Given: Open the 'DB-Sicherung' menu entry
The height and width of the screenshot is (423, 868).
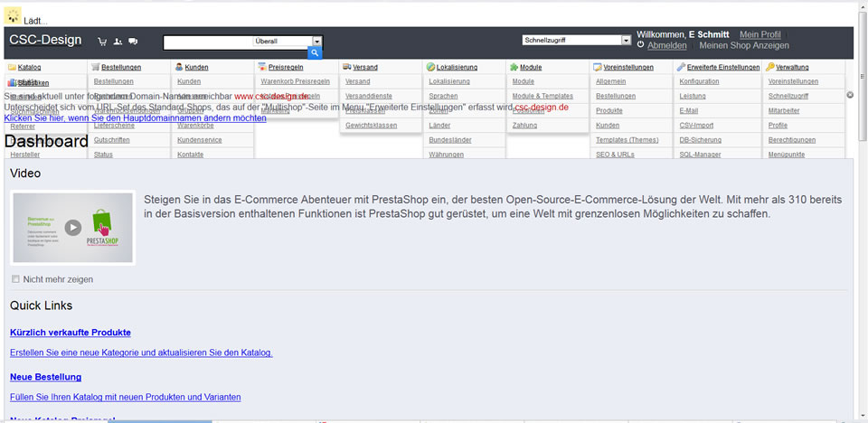Looking at the screenshot, I should point(700,140).
